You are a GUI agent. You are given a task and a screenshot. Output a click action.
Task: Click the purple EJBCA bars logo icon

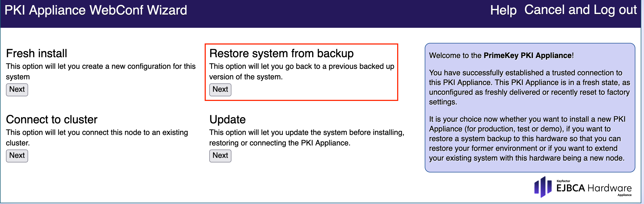(x=543, y=187)
